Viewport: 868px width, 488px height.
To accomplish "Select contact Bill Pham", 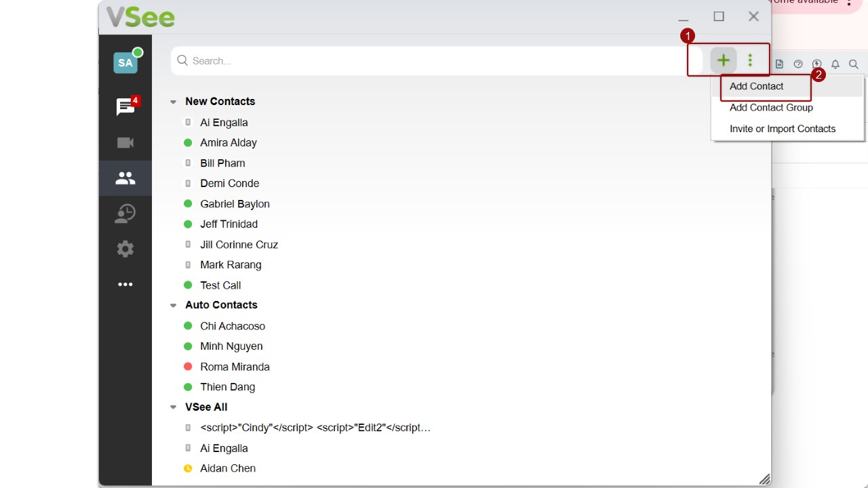I will [222, 163].
